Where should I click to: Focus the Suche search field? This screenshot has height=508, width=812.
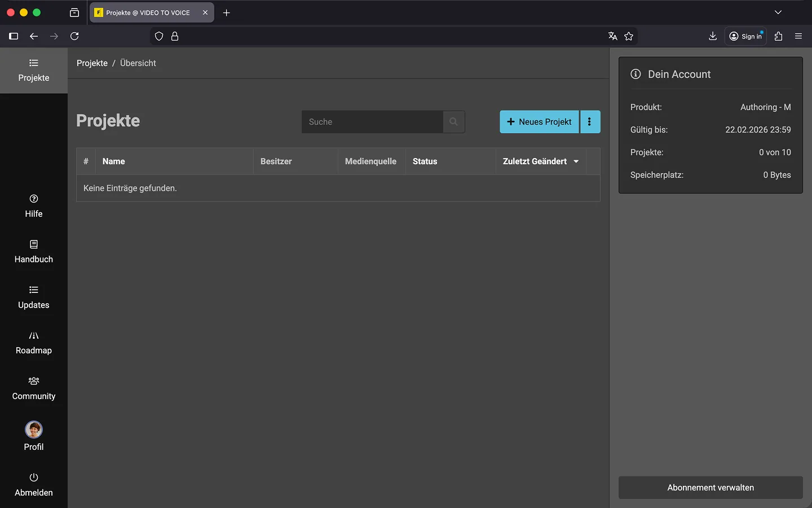[372, 122]
